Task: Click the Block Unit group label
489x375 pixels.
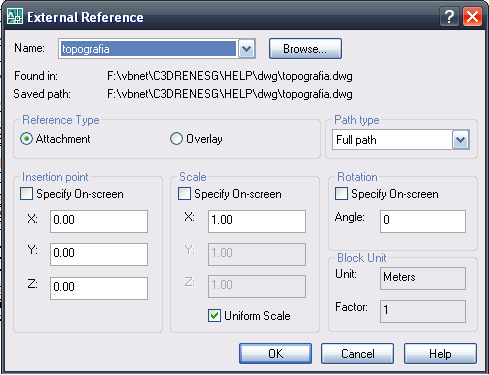Action: [362, 258]
